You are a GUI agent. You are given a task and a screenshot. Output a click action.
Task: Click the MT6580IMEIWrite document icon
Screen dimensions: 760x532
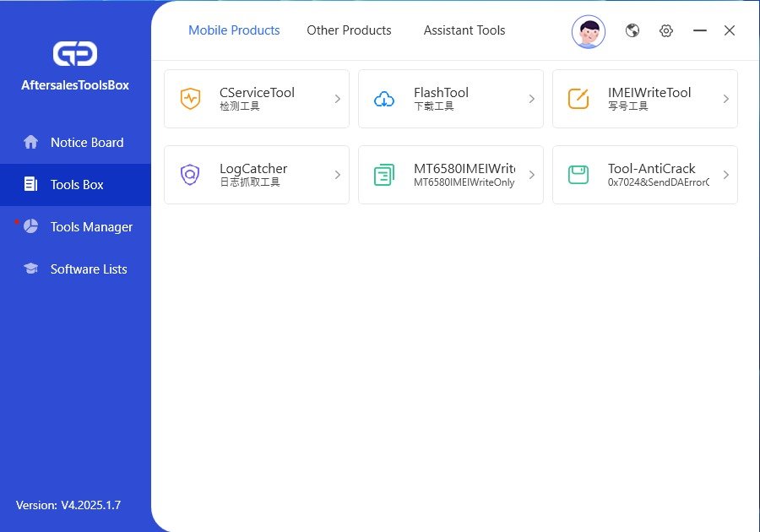pos(384,175)
